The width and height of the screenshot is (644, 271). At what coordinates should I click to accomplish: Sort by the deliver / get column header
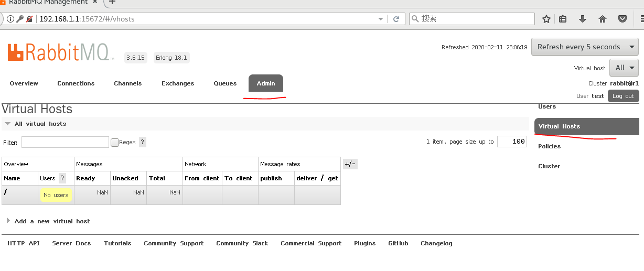coord(317,178)
